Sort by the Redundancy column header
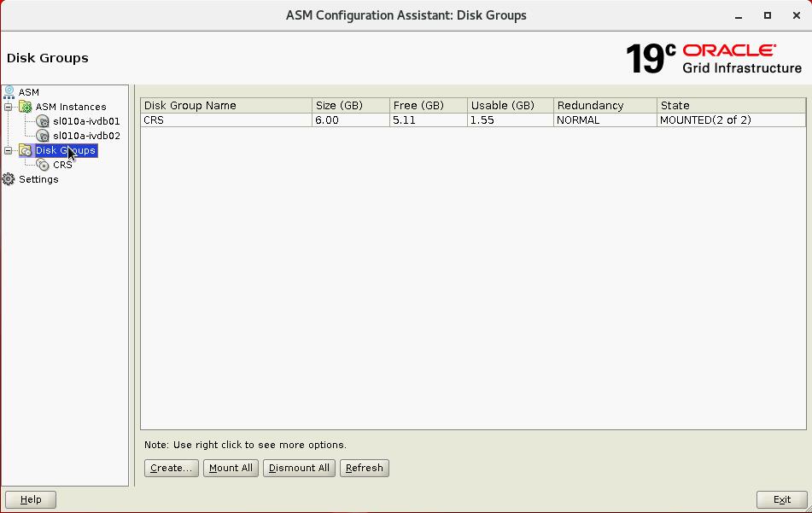This screenshot has height=513, width=812. [605, 105]
